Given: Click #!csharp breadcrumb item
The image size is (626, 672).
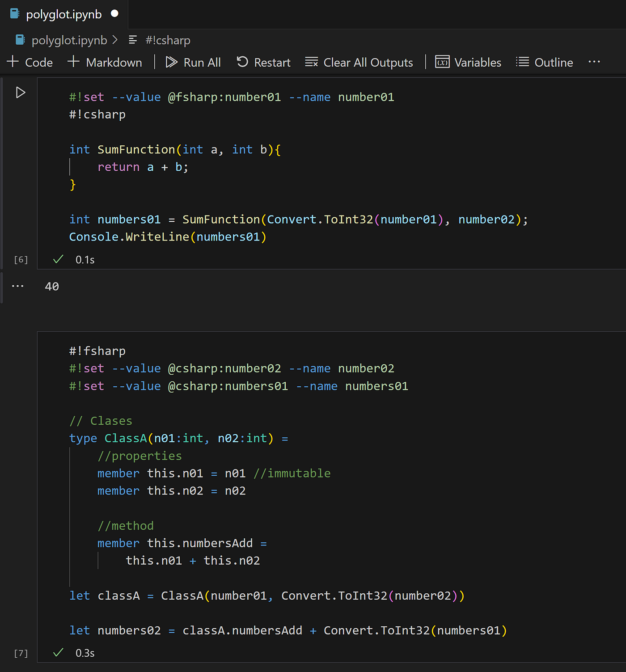Looking at the screenshot, I should tap(168, 40).
